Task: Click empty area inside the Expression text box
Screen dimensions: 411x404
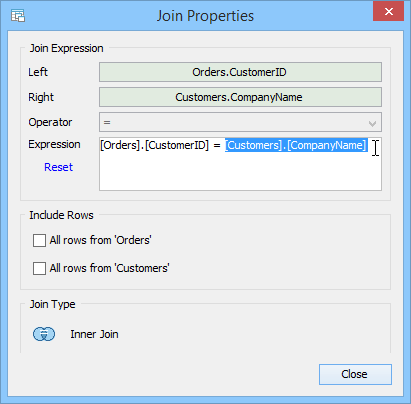Action: pyautogui.click(x=240, y=173)
